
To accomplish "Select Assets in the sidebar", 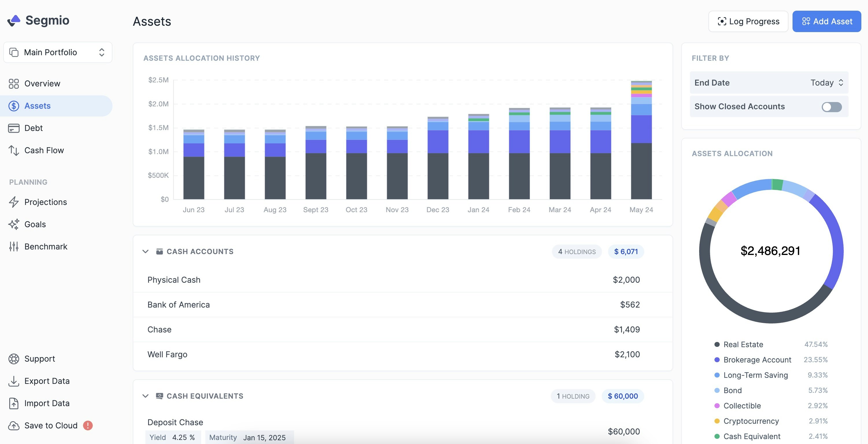I will tap(37, 106).
